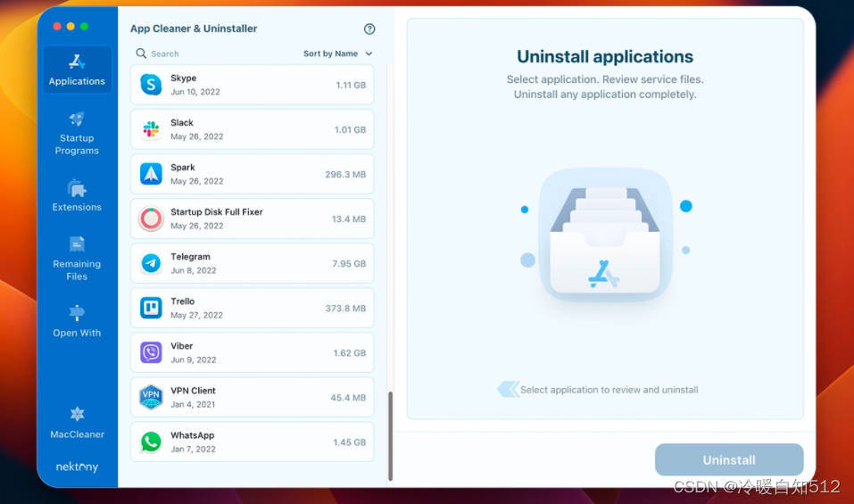The height and width of the screenshot is (504, 854).
Task: Click the 373.8 MB size value
Action: (x=345, y=308)
